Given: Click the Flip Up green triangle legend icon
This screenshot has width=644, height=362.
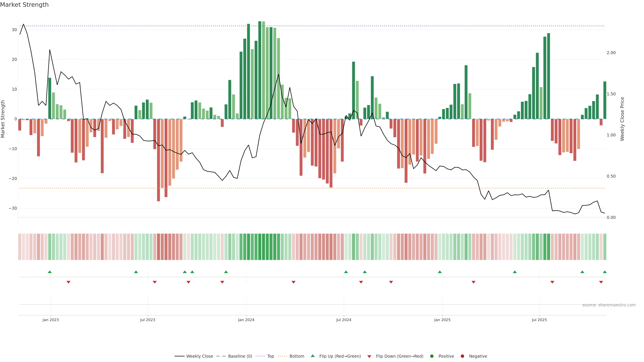Looking at the screenshot, I should [312, 356].
